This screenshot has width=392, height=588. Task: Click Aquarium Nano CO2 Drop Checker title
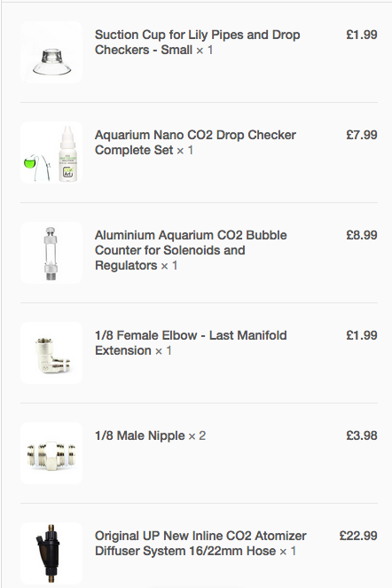tap(195, 143)
